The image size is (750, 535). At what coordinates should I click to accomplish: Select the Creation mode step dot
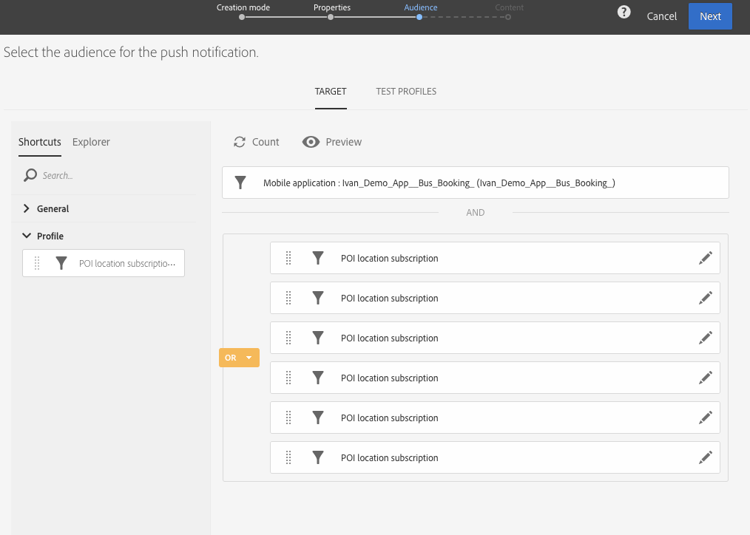click(242, 17)
